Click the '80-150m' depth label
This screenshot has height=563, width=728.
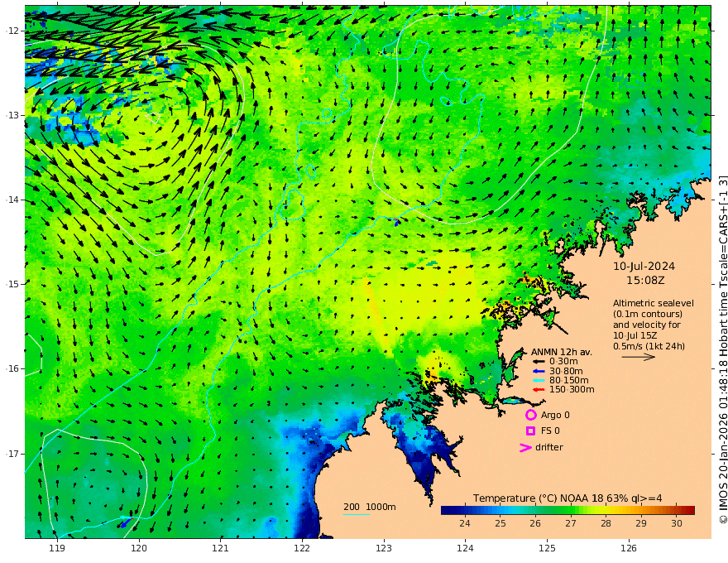point(569,381)
